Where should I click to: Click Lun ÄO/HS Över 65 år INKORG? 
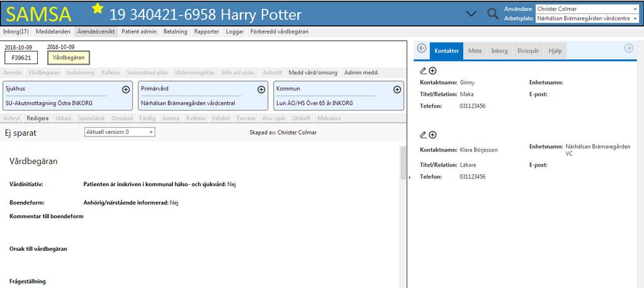coord(314,103)
